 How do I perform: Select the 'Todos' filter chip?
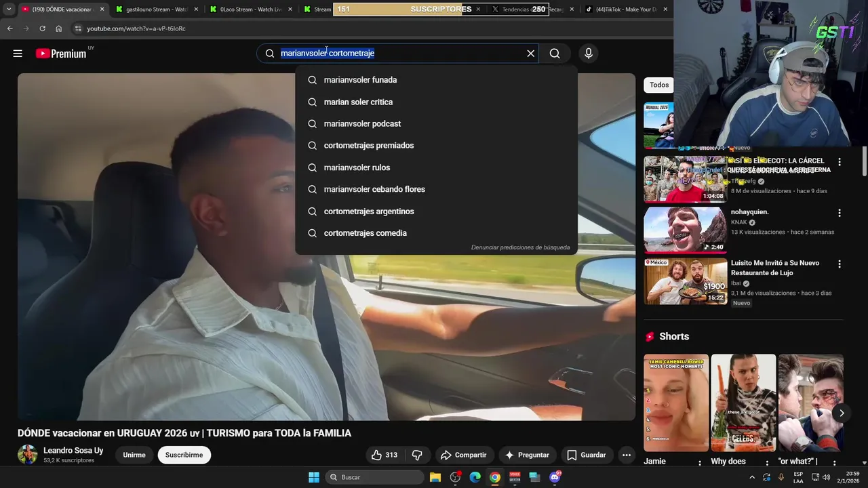tap(659, 85)
